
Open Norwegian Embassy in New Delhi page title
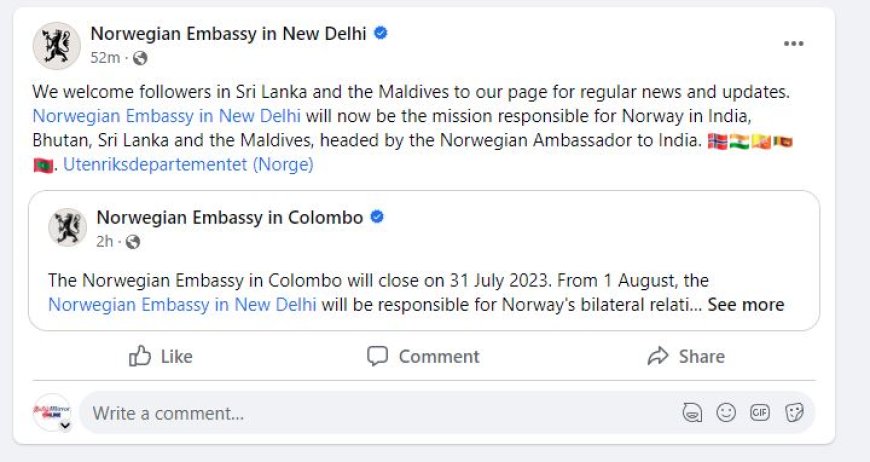point(229,33)
